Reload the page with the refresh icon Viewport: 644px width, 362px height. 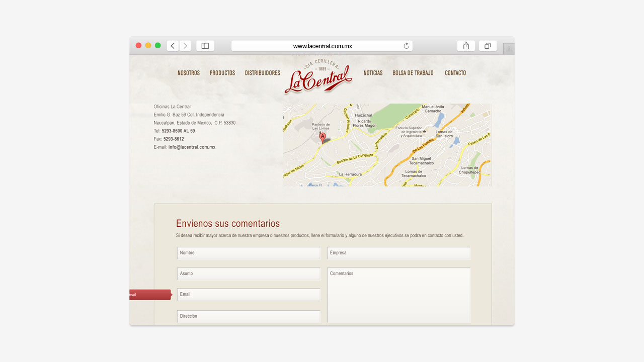pos(407,46)
